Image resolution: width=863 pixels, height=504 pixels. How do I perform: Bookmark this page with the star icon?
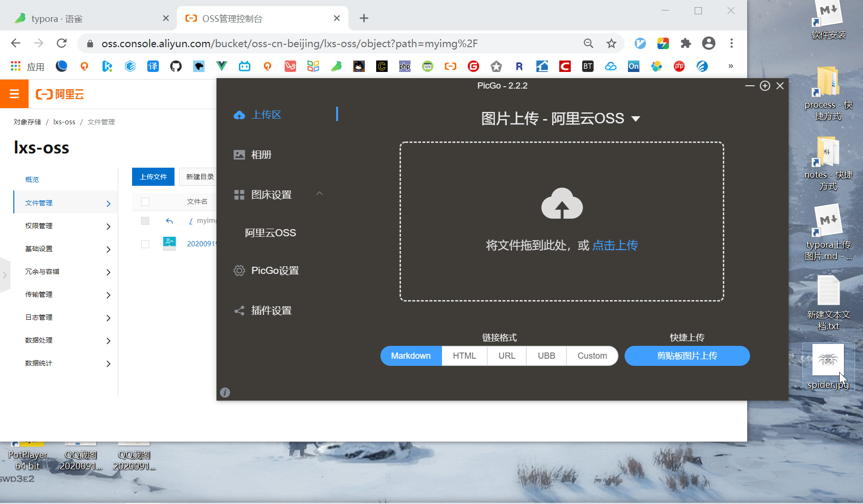point(611,44)
